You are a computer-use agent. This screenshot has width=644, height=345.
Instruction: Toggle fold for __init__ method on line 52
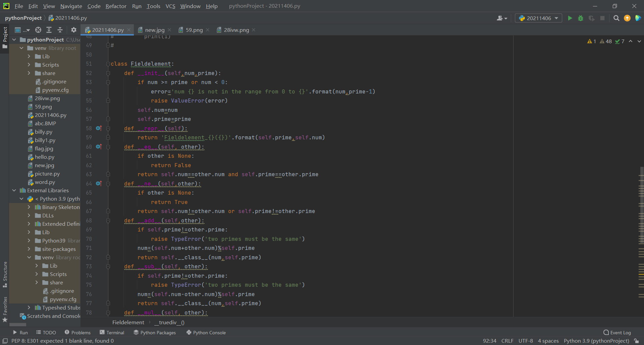click(108, 73)
